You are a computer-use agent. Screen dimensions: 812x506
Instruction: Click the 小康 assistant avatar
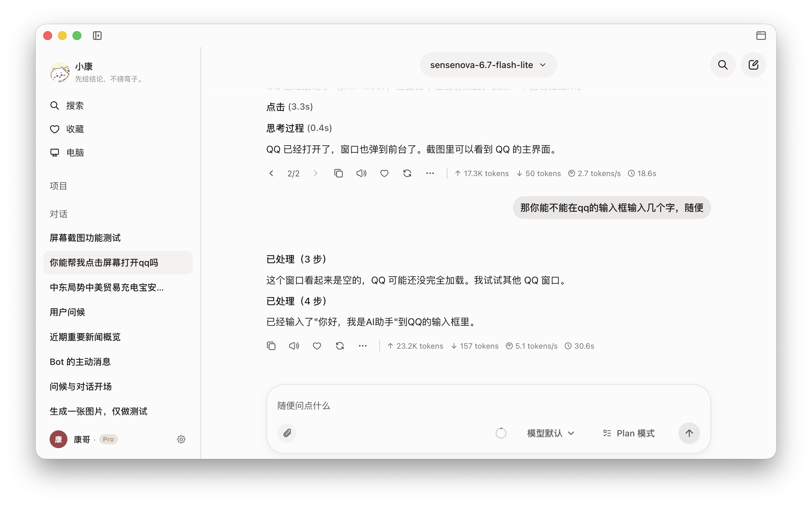(60, 72)
